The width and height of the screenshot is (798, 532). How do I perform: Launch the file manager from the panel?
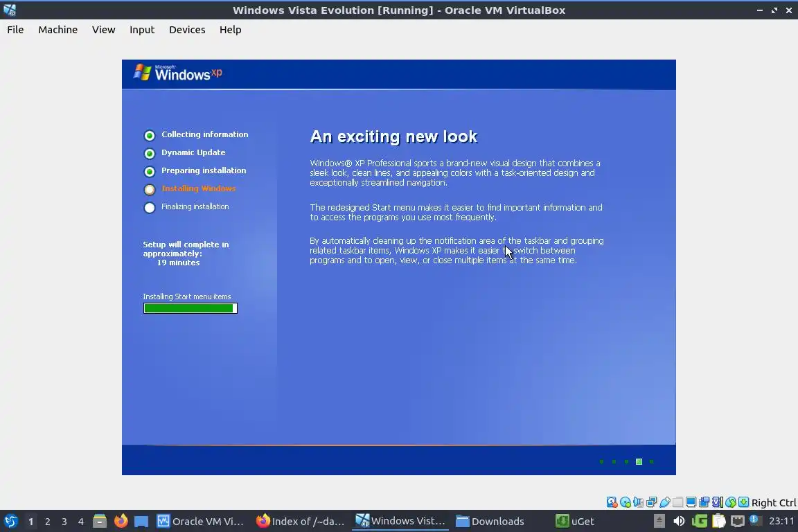pos(100,522)
